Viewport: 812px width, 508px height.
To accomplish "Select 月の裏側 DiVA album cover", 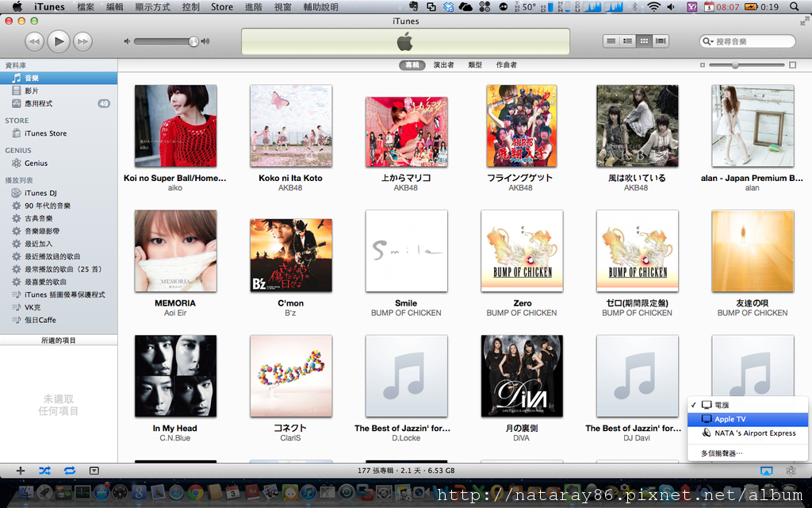I will (x=522, y=375).
